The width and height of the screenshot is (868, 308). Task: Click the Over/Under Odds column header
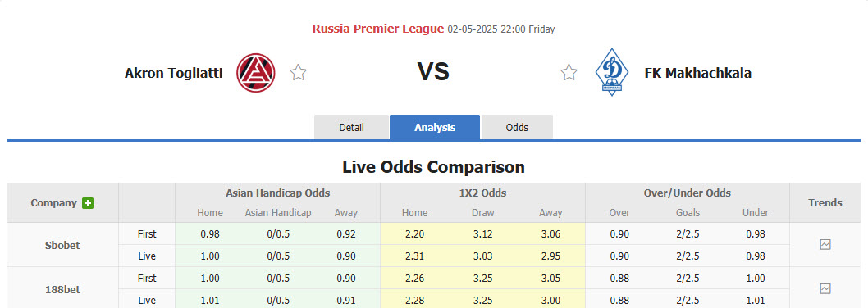687,193
